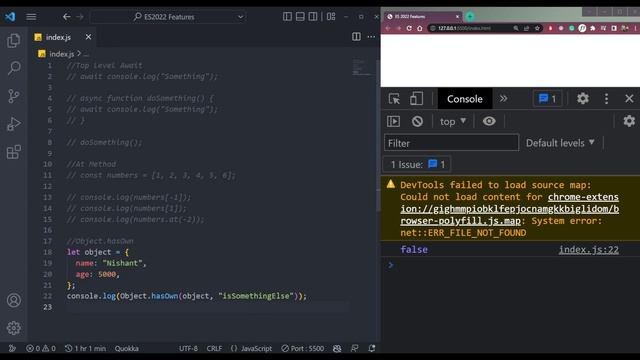
Task: Expand the breadcrumb chevron after index.js
Action: pyautogui.click(x=79, y=53)
